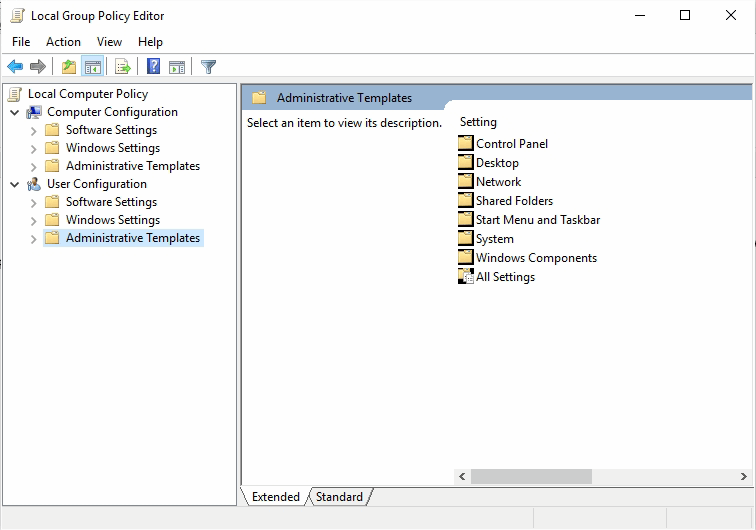Open the View menu
Screen dimensions: 756x530
(x=109, y=41)
